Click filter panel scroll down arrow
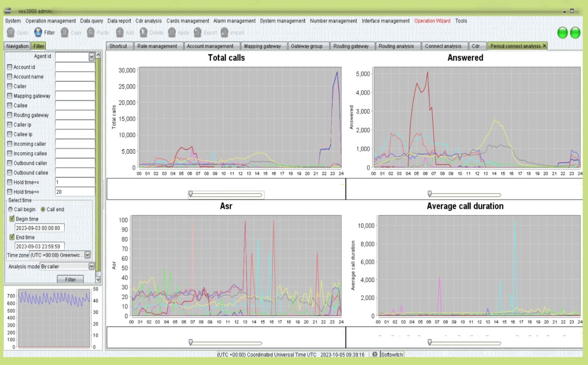This screenshot has width=588, height=365. pyautogui.click(x=98, y=279)
